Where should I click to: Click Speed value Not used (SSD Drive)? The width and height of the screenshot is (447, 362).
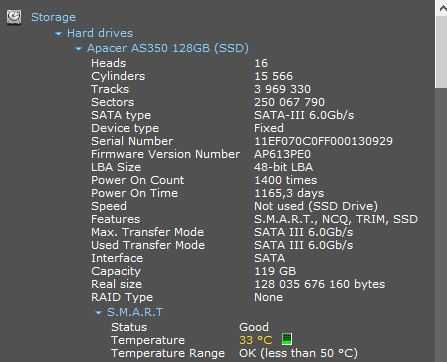[316, 206]
